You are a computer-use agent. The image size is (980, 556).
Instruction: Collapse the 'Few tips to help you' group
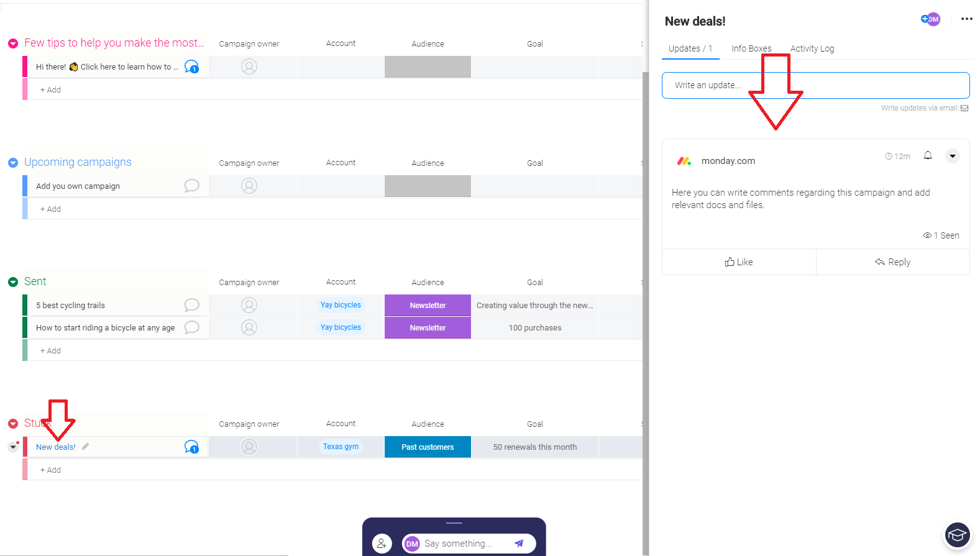[13, 43]
